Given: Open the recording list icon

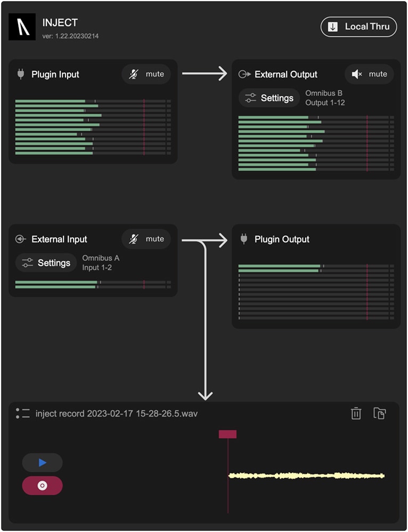Looking at the screenshot, I should [22, 413].
